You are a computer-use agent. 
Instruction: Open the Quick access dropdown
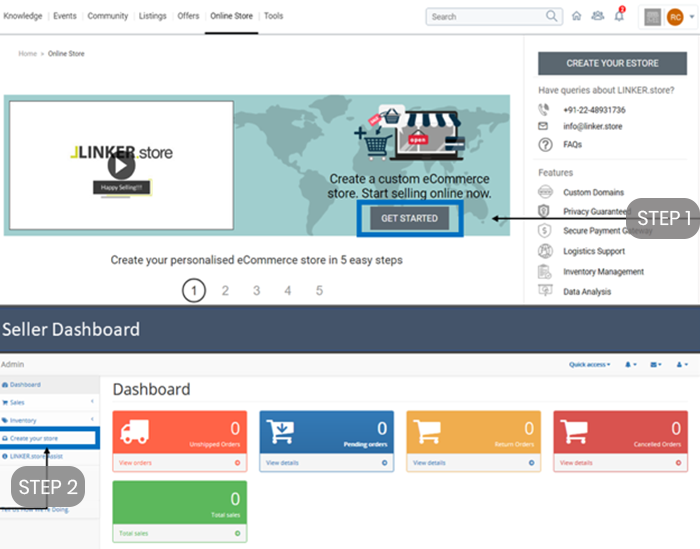pos(589,365)
